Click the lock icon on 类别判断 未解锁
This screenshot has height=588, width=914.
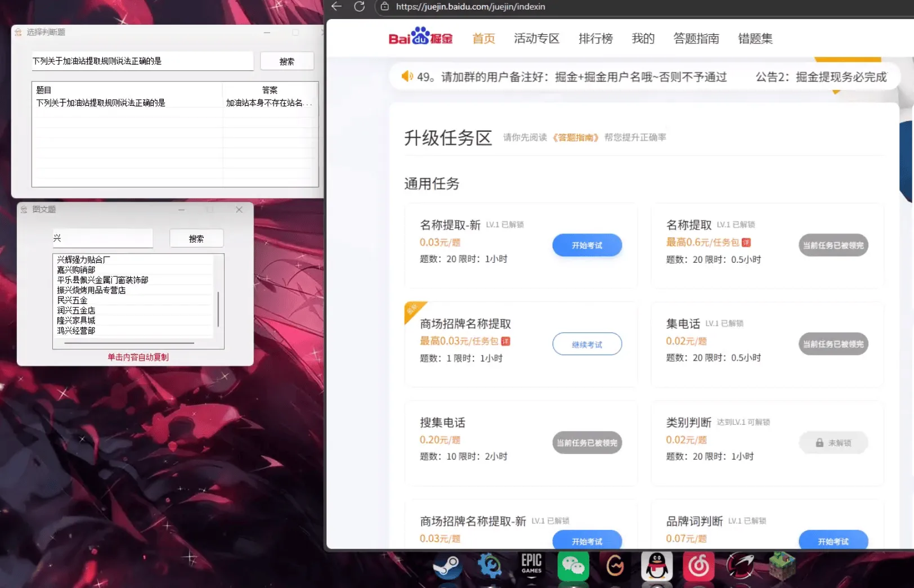click(x=820, y=443)
